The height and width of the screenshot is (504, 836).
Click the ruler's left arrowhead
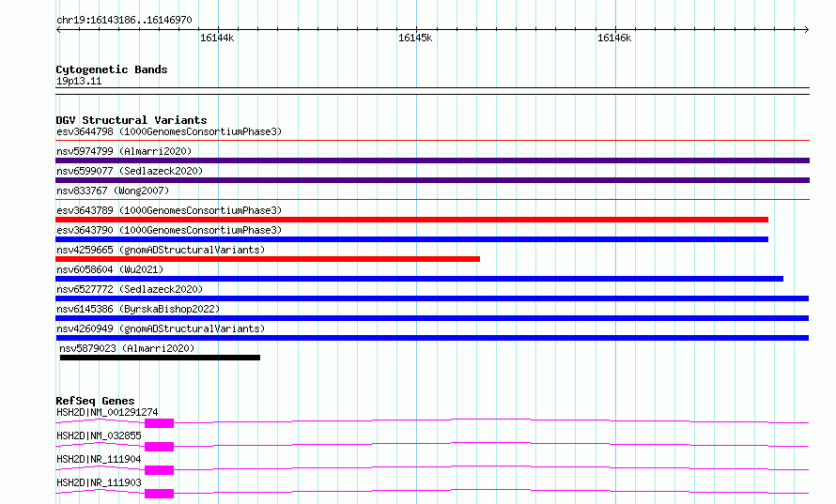pos(58,29)
